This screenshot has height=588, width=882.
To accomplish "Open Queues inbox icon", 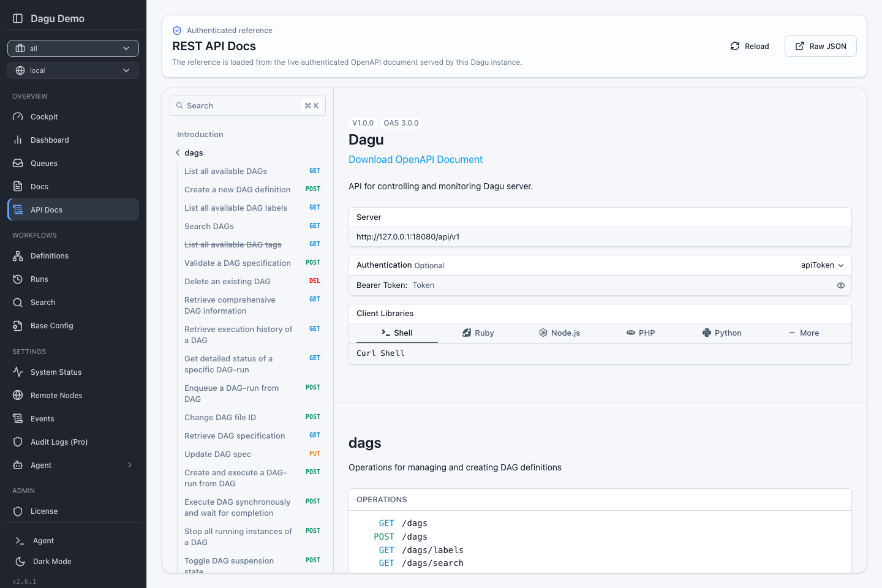I will (x=18, y=163).
